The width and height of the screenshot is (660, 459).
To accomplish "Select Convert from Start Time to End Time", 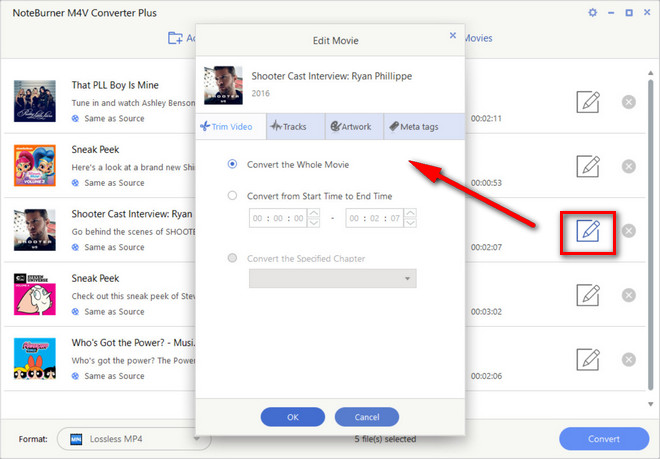I will (x=233, y=196).
